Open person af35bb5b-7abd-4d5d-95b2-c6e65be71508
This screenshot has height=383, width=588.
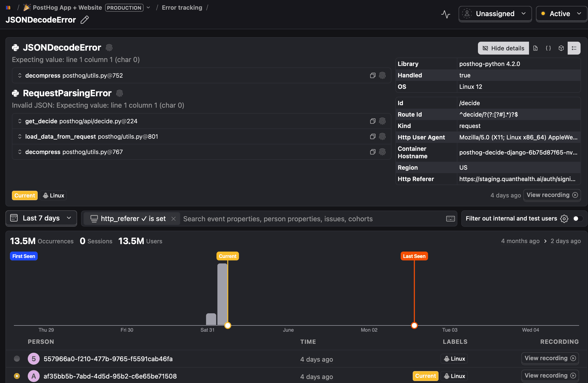point(110,376)
